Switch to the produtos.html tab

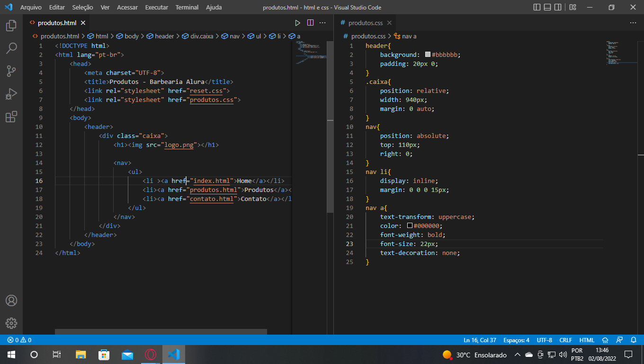(57, 23)
